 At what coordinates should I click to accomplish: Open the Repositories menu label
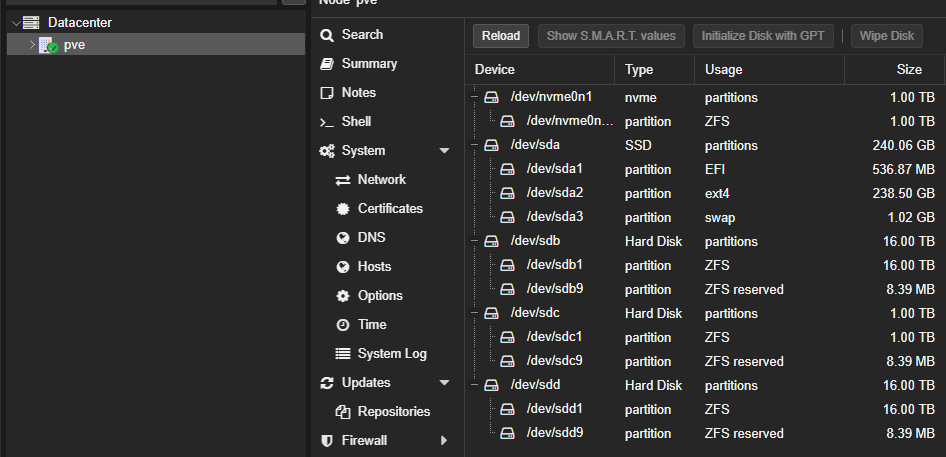click(394, 412)
